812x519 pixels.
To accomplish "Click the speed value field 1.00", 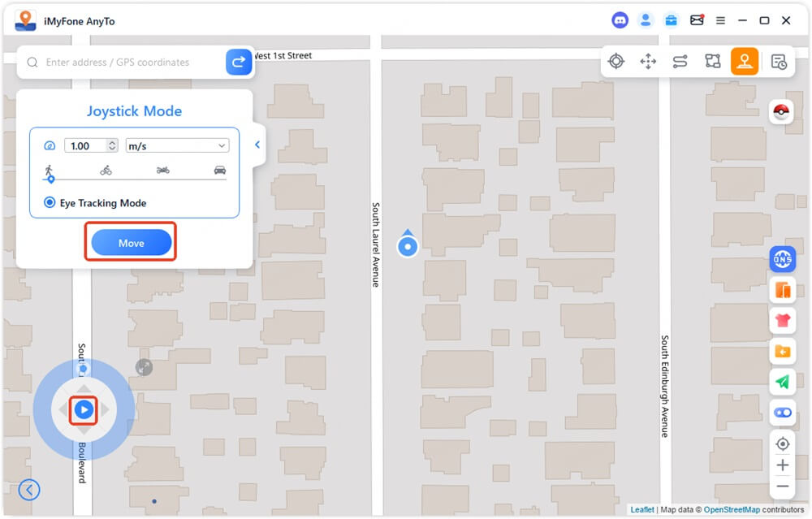I will pyautogui.click(x=85, y=146).
